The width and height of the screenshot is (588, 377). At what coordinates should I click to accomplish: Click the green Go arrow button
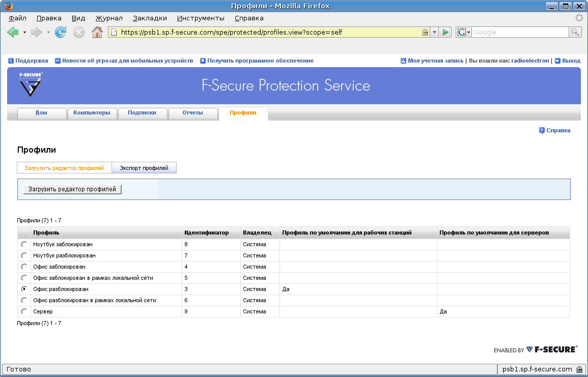pyautogui.click(x=445, y=32)
